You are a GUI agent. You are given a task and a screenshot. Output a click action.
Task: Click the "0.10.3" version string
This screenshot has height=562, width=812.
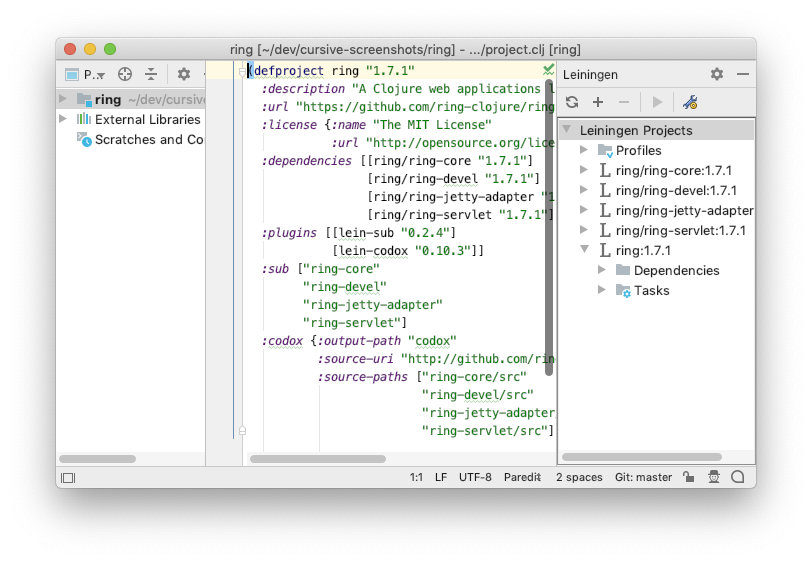[442, 251]
